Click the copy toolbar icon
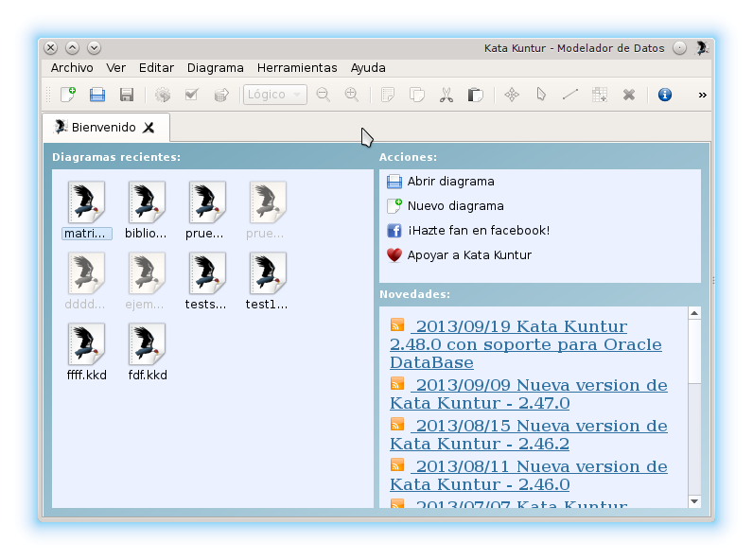The width and height of the screenshot is (753, 560). pyautogui.click(x=417, y=95)
